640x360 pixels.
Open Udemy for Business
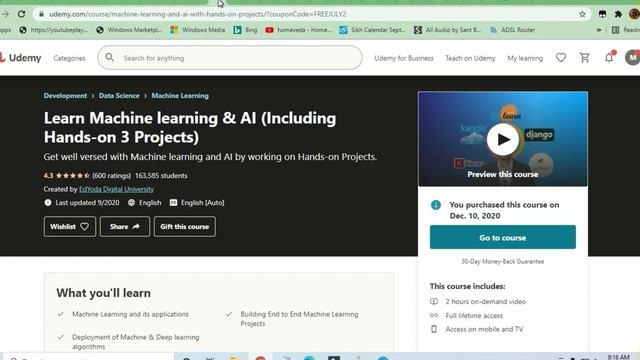tap(404, 58)
